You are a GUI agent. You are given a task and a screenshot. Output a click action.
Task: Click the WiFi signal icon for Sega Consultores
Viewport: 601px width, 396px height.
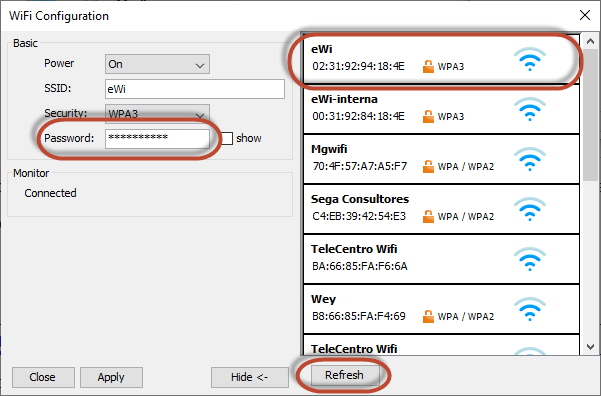pos(530,209)
